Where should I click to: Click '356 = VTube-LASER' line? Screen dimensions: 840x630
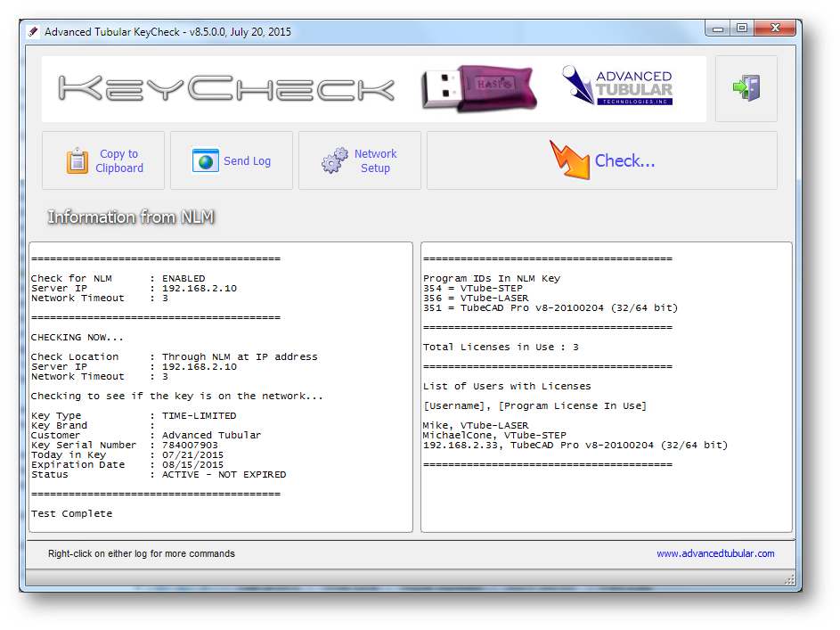point(476,298)
